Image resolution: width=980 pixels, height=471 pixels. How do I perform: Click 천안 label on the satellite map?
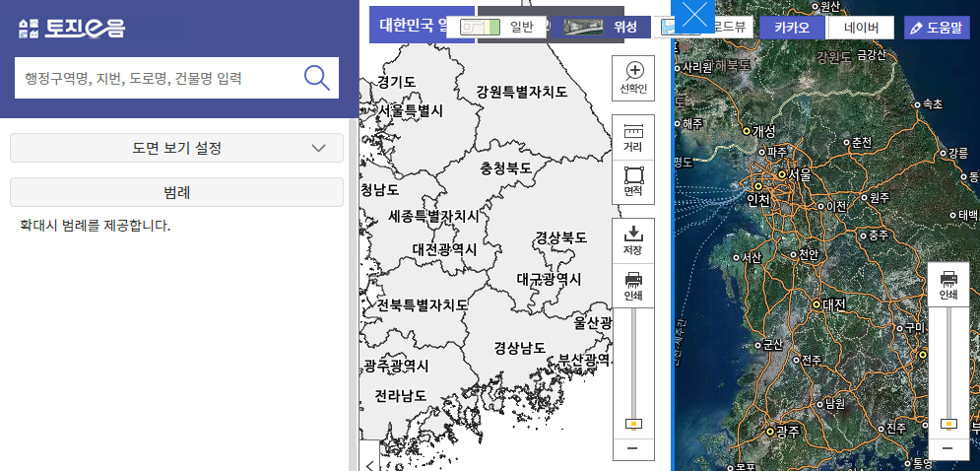(808, 254)
